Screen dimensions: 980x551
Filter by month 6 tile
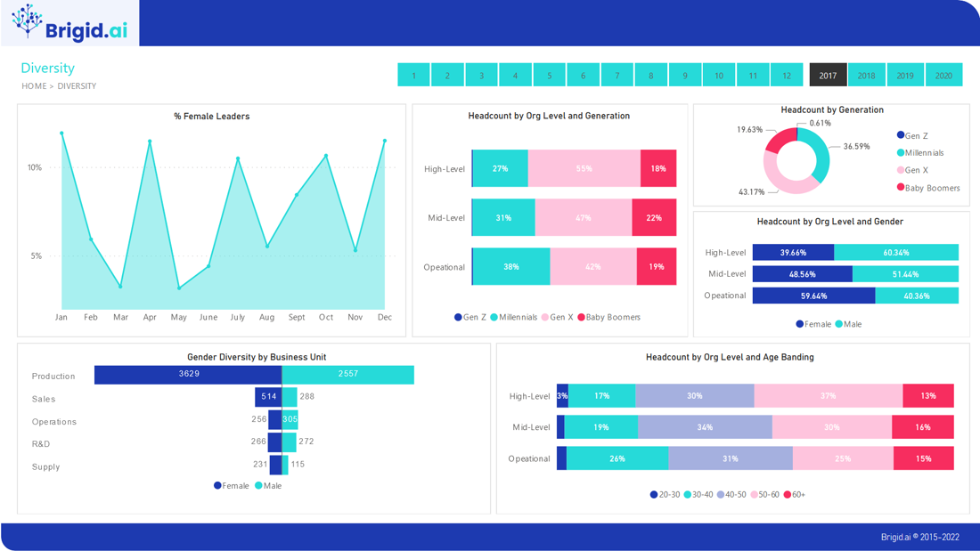[x=583, y=76]
